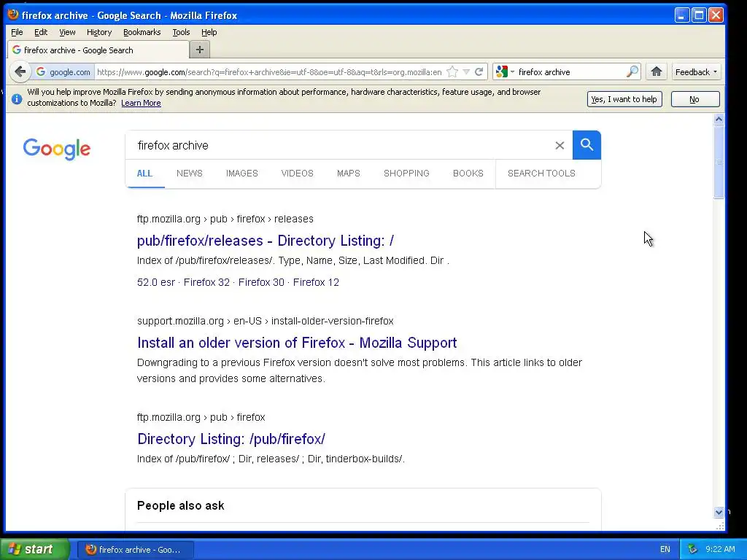The image size is (747, 560).
Task: Open Install an older version of Firefox
Action: point(297,343)
